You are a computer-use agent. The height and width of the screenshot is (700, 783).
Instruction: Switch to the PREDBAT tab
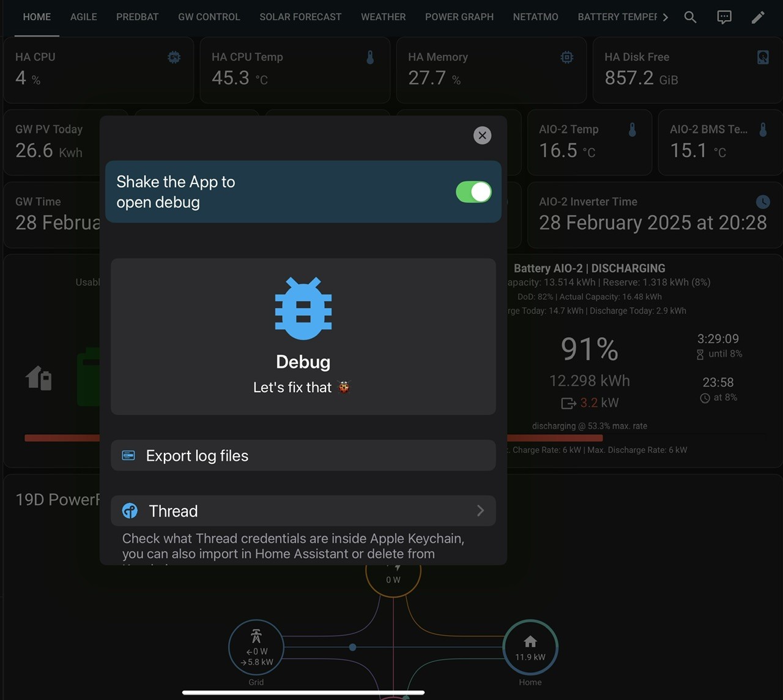(x=137, y=17)
